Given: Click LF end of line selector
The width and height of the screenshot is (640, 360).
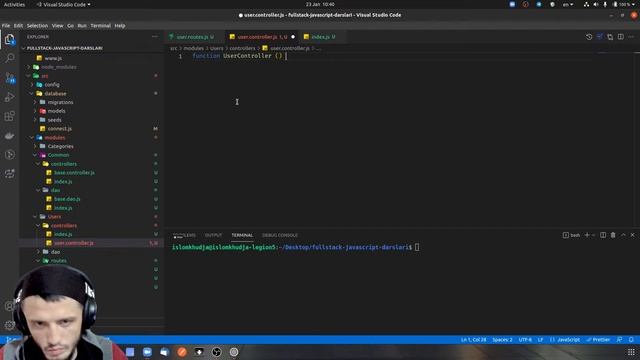Looking at the screenshot, I should click(x=540, y=340).
